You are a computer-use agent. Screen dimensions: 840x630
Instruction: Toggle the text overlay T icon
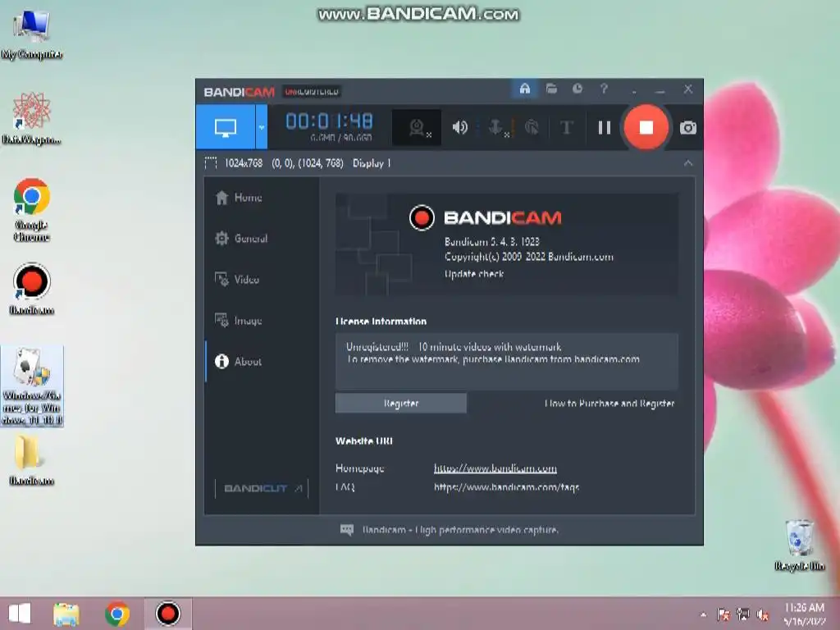(x=566, y=127)
